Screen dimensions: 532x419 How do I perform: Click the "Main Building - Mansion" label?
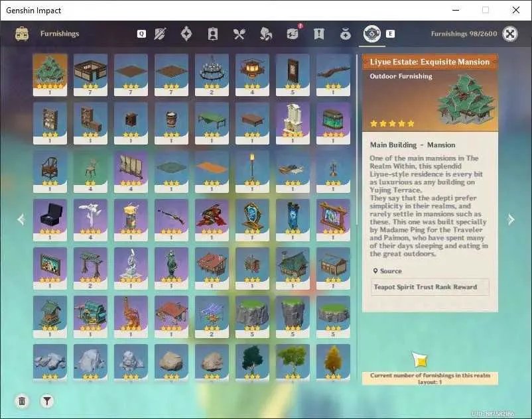coord(413,145)
